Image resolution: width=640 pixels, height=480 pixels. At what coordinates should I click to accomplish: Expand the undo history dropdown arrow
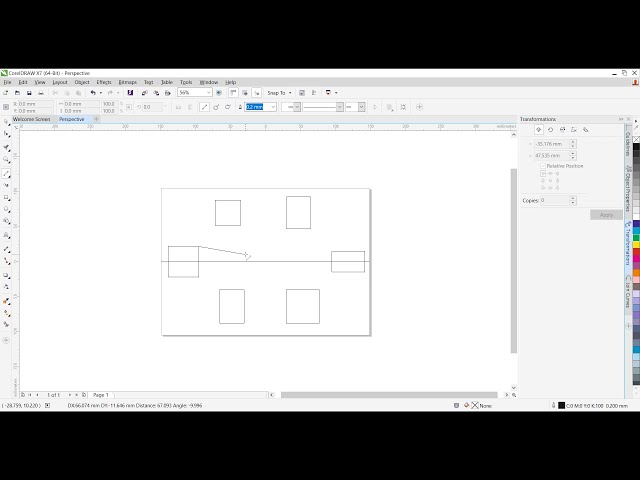(101, 93)
